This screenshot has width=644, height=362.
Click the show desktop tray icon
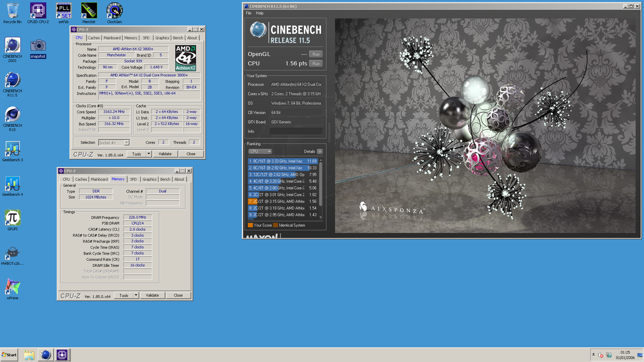tap(640, 355)
